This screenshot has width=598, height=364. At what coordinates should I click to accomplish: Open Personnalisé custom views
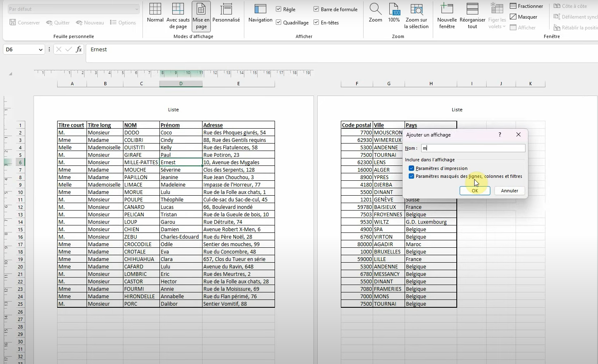pos(226,13)
